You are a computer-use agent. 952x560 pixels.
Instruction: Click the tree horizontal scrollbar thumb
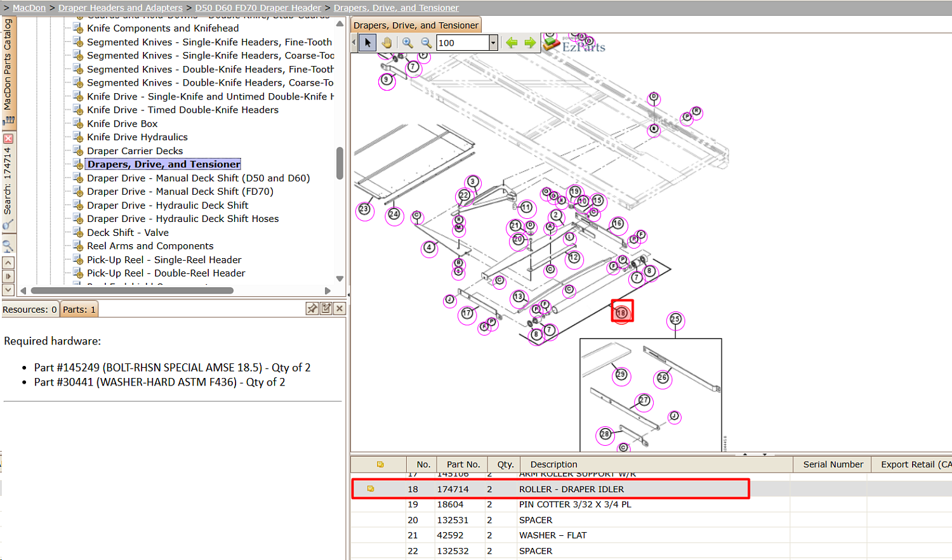(132, 290)
